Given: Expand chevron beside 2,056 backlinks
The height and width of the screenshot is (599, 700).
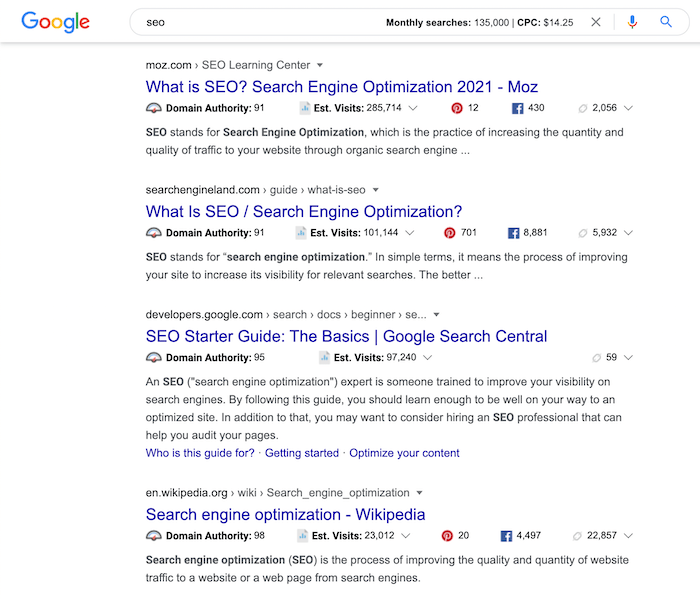Looking at the screenshot, I should pyautogui.click(x=628, y=108).
